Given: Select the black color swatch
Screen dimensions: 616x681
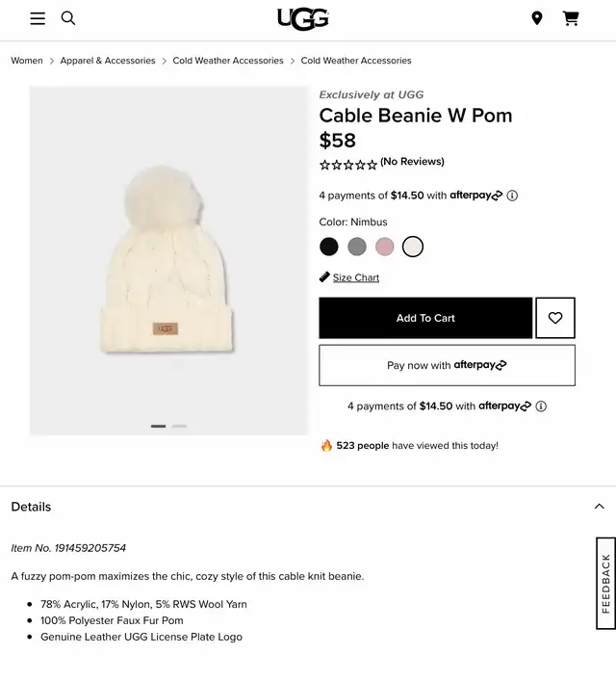Looking at the screenshot, I should [329, 247].
